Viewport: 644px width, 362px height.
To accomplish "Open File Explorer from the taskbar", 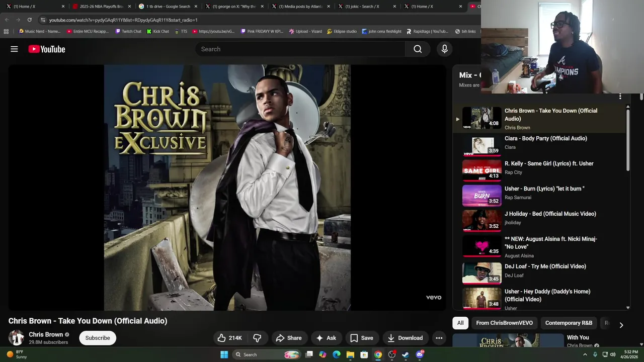I will pyautogui.click(x=350, y=354).
